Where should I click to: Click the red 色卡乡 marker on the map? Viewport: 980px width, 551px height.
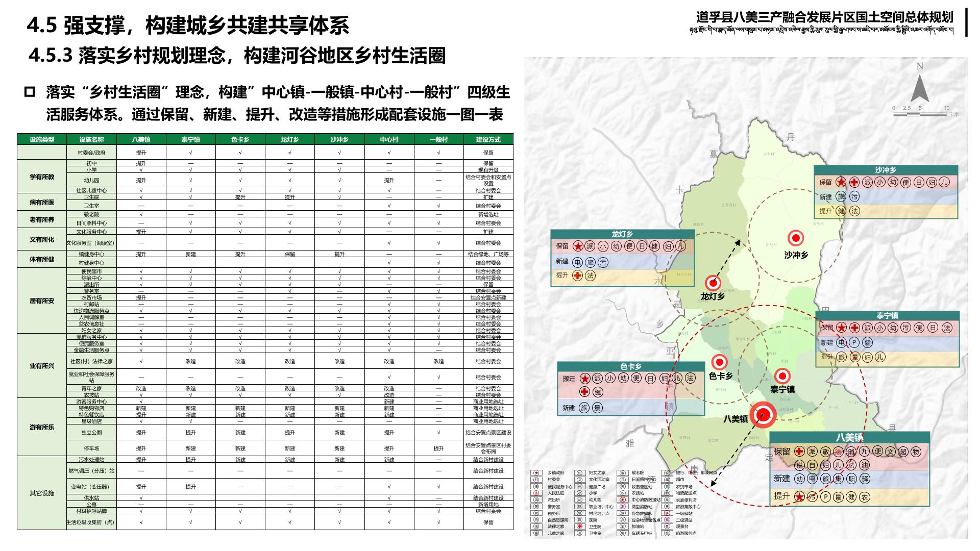coord(719,362)
